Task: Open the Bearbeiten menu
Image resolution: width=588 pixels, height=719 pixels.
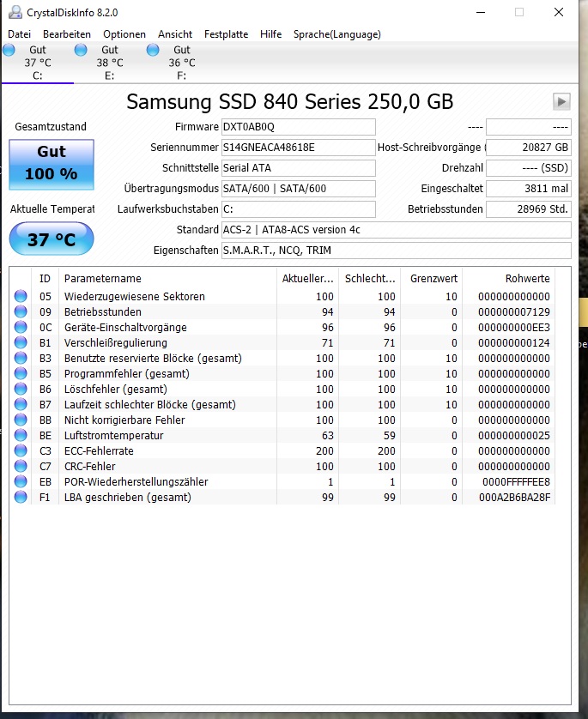Action: 67,34
